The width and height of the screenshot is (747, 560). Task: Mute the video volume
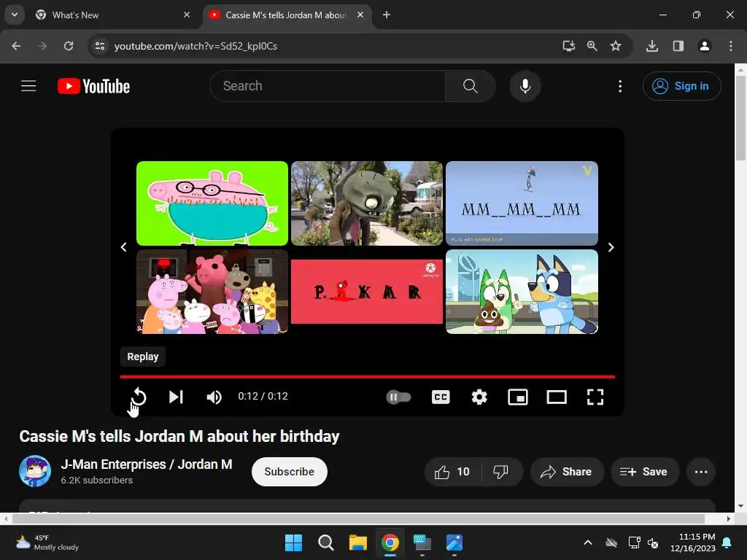pyautogui.click(x=214, y=397)
